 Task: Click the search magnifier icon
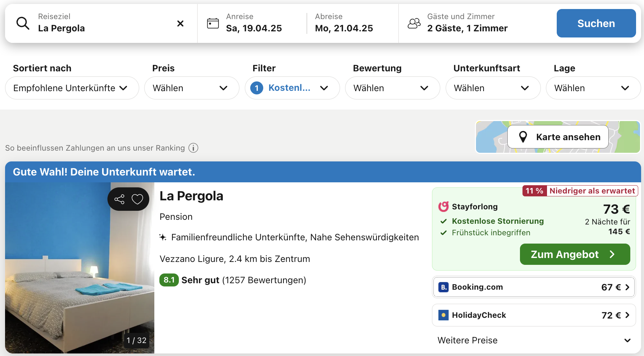(23, 23)
